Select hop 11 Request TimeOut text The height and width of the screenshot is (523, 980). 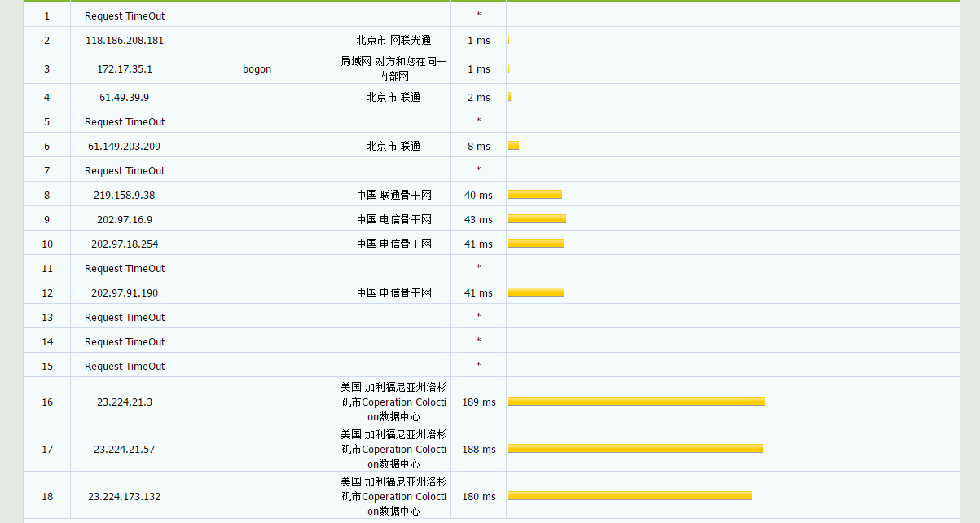pyautogui.click(x=125, y=268)
